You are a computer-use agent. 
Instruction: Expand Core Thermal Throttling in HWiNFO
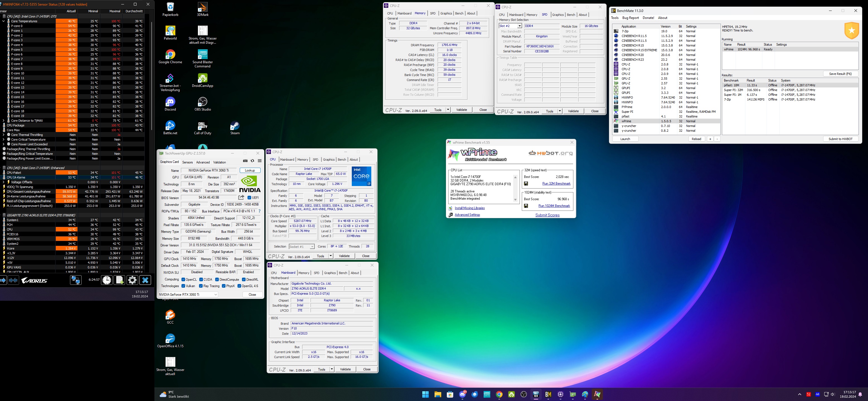click(x=4, y=135)
